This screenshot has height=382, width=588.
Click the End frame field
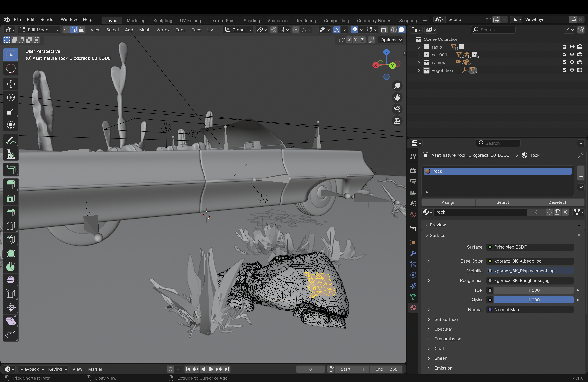point(386,369)
